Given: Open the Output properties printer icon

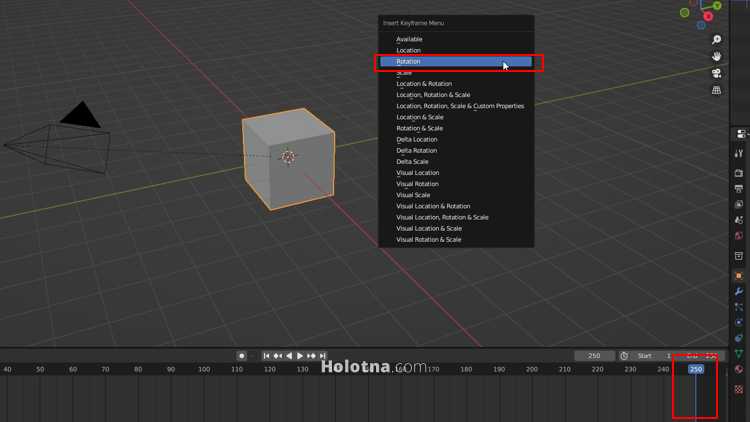Looking at the screenshot, I should coord(739,189).
